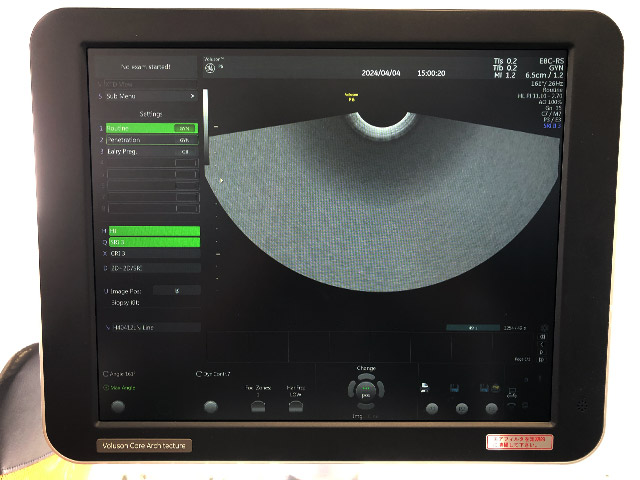The width and height of the screenshot is (640, 480).
Task: Click the print document icon above P1
Action: coord(424,387)
